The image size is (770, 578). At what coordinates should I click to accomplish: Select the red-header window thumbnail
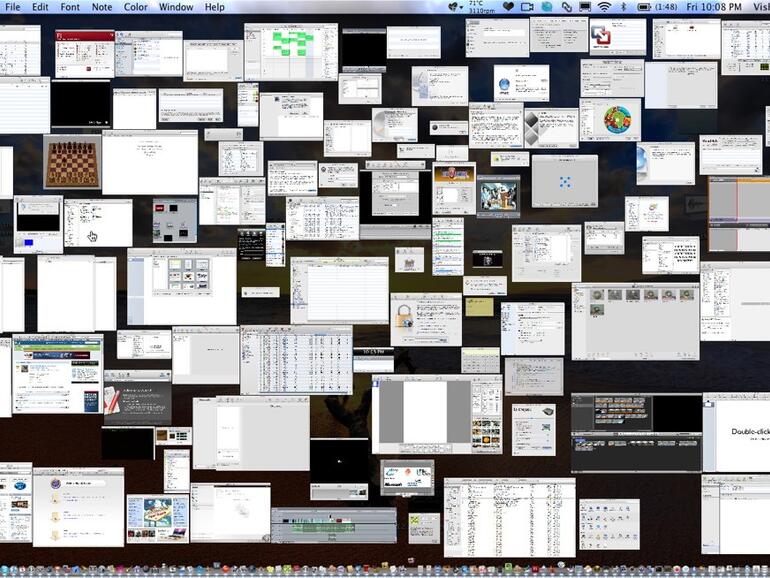[x=84, y=53]
